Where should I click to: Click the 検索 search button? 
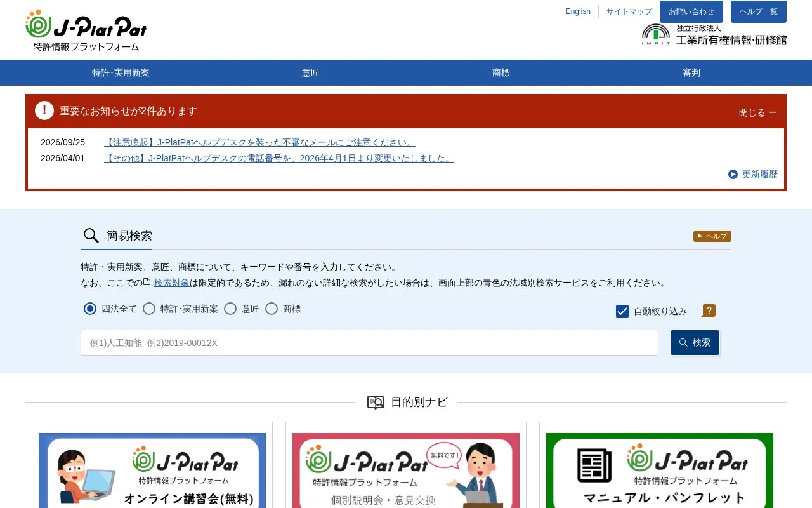pos(695,342)
